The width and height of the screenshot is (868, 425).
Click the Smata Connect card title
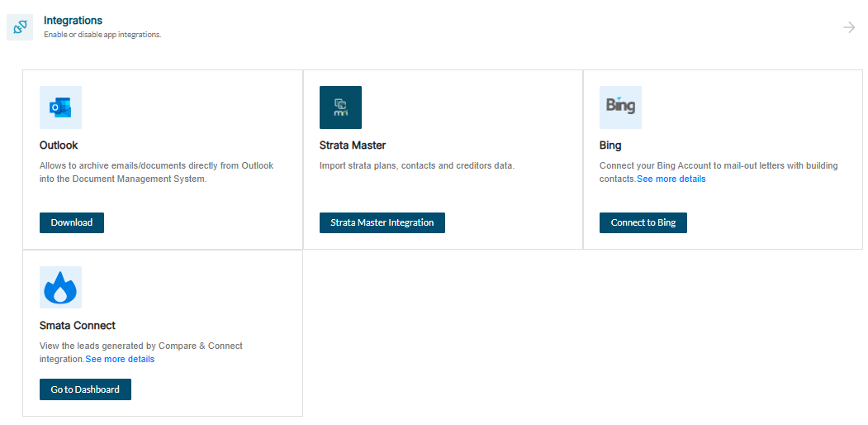tap(78, 325)
